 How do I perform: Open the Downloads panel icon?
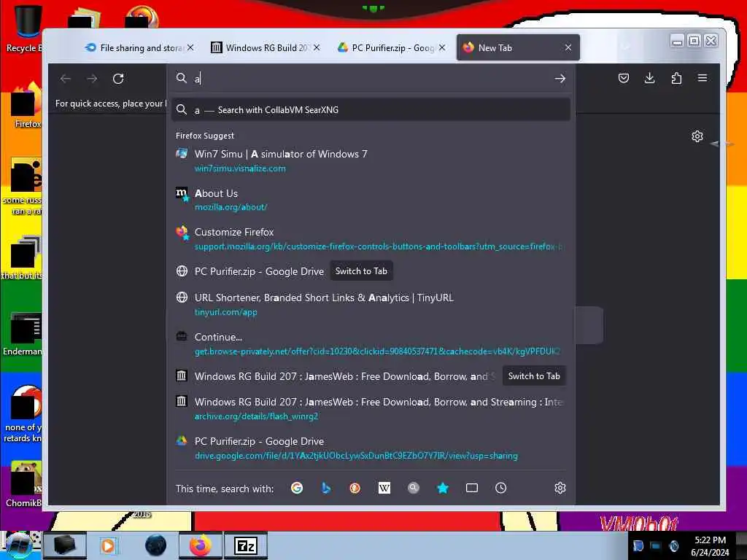tap(649, 78)
